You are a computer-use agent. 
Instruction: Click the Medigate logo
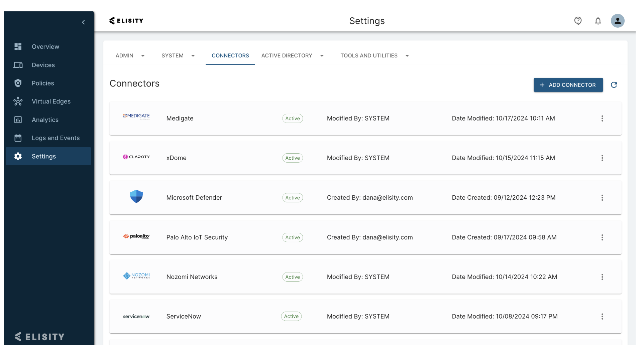(x=136, y=117)
